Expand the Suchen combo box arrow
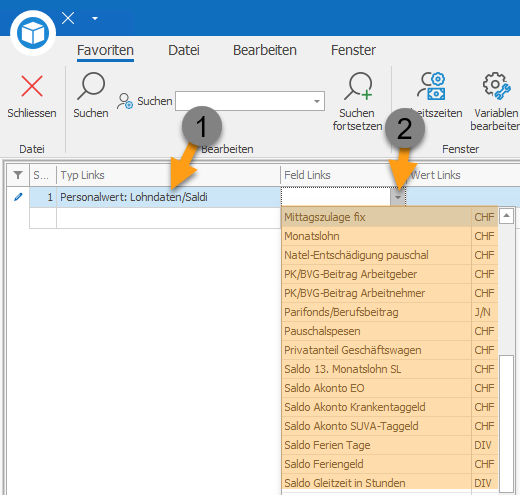 (x=317, y=101)
